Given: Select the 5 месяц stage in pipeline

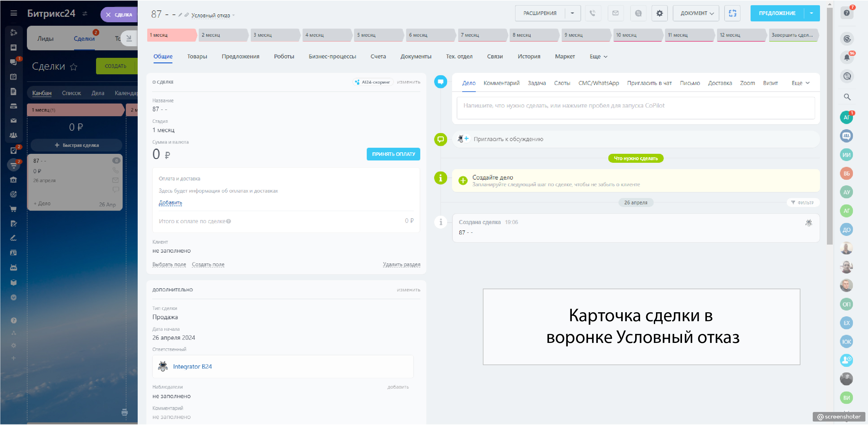Looking at the screenshot, I should click(x=378, y=35).
